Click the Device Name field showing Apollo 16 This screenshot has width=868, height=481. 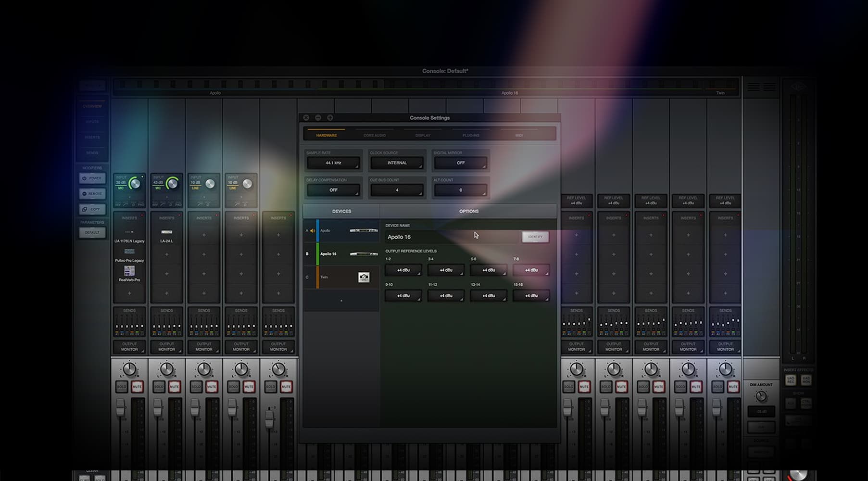[452, 237]
